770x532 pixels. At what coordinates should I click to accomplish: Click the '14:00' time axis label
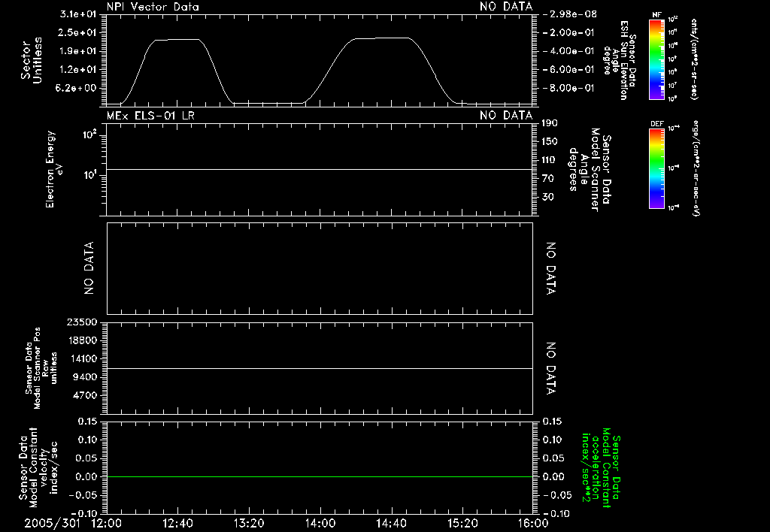[320, 523]
